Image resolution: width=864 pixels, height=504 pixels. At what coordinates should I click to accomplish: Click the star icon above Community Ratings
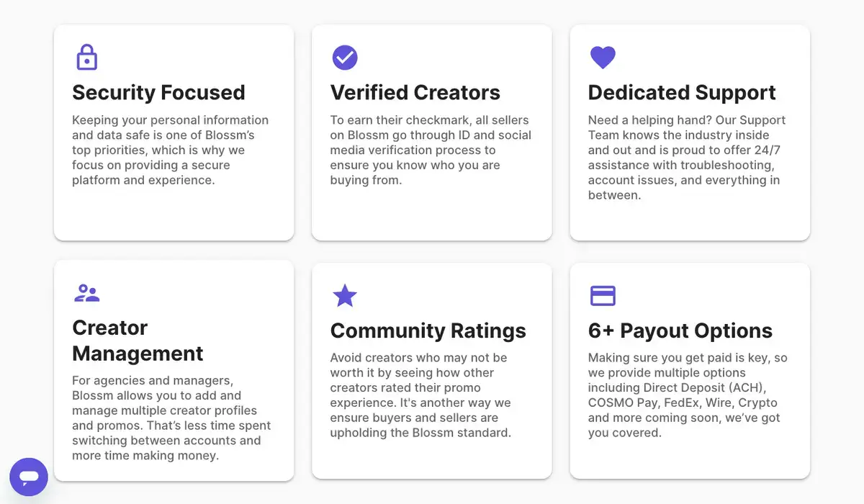tap(345, 295)
